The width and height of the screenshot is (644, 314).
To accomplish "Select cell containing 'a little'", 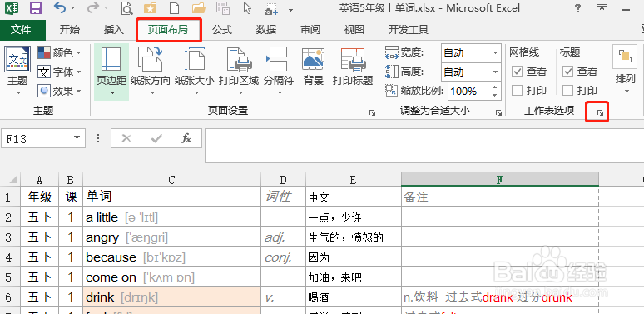I will pyautogui.click(x=171, y=217).
